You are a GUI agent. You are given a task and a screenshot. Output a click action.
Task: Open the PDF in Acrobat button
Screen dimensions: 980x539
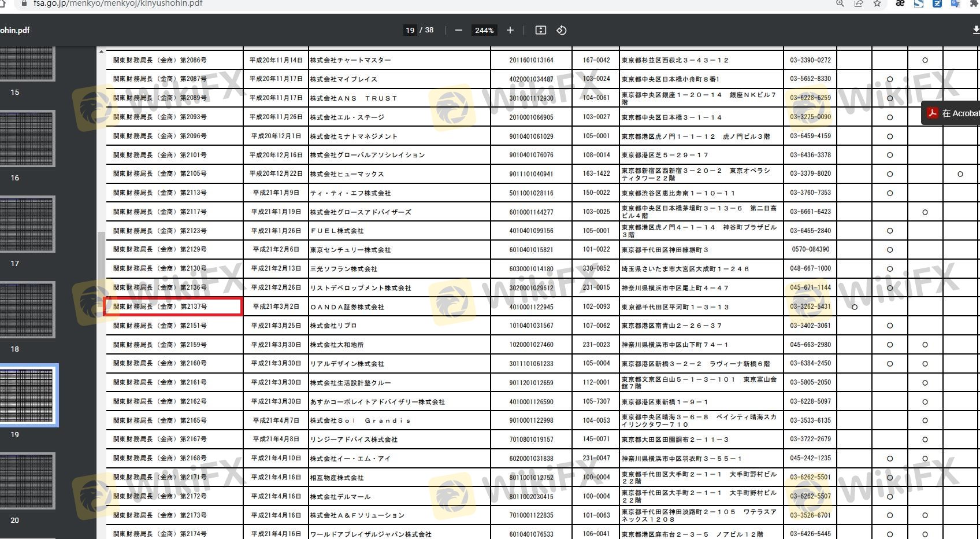click(953, 113)
